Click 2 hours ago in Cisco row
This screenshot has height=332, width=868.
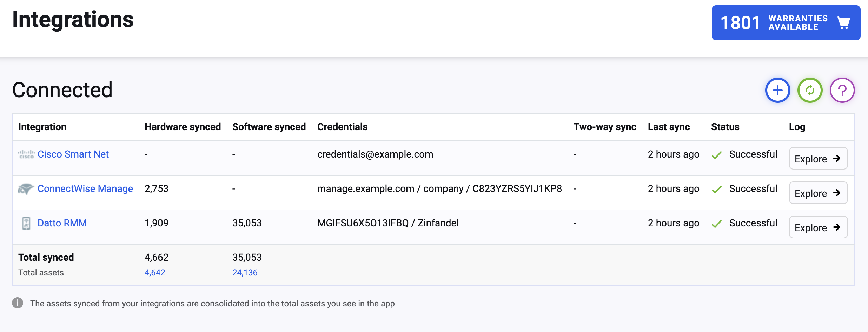coord(674,154)
